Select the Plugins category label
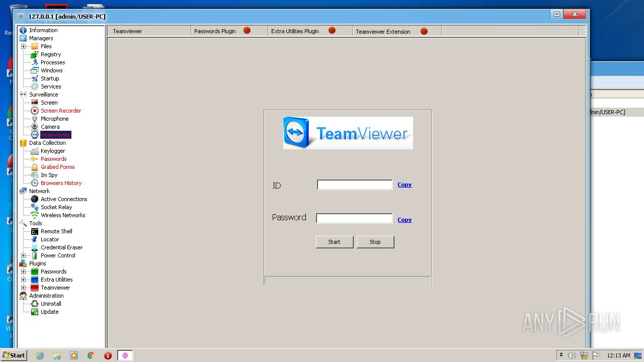 coord(37,263)
